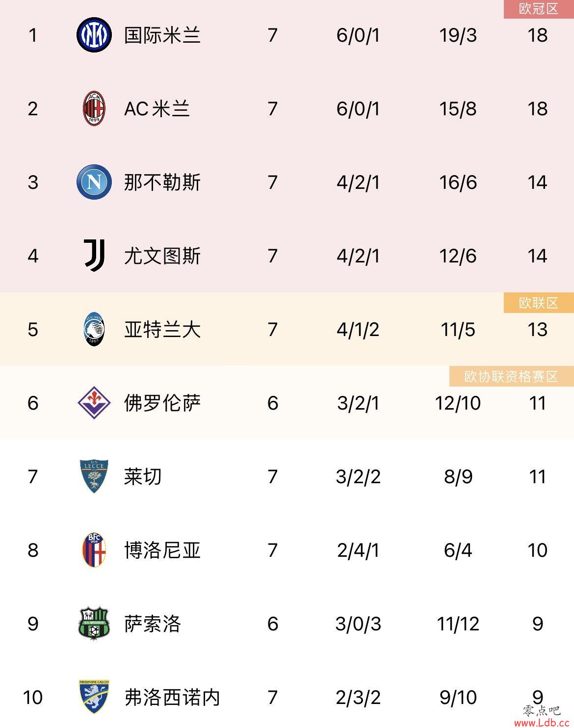Screen dimensions: 574x728
Task: Click the AC Milan club logo
Action: pos(94,108)
